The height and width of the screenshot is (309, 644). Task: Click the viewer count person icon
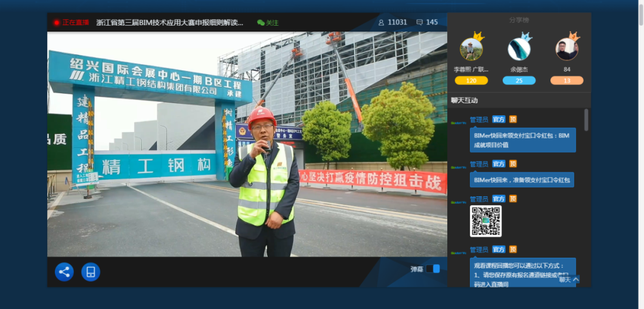click(x=381, y=23)
